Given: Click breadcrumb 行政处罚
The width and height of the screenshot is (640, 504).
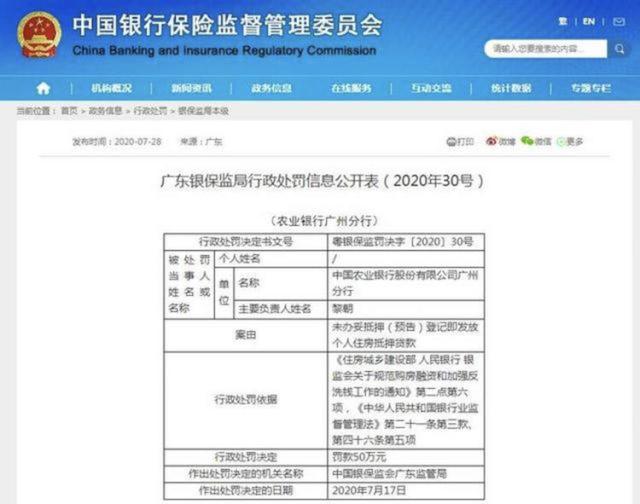Looking at the screenshot, I should tap(150, 111).
